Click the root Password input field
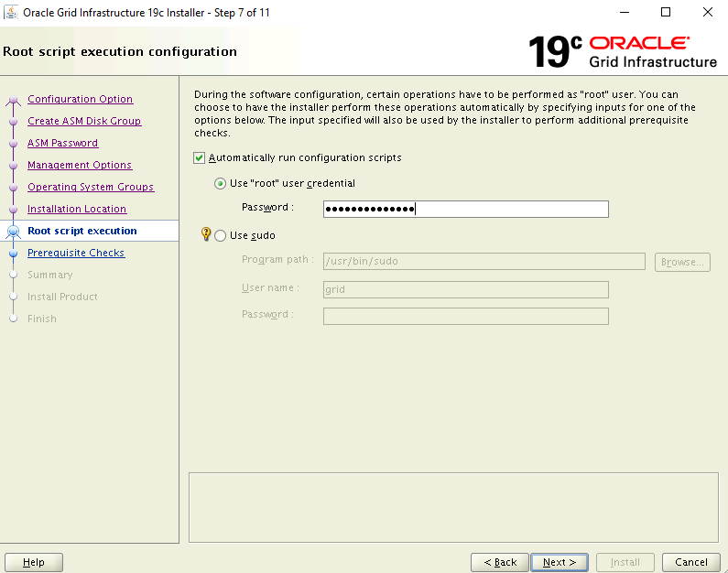Image resolution: width=728 pixels, height=573 pixels. (x=466, y=210)
